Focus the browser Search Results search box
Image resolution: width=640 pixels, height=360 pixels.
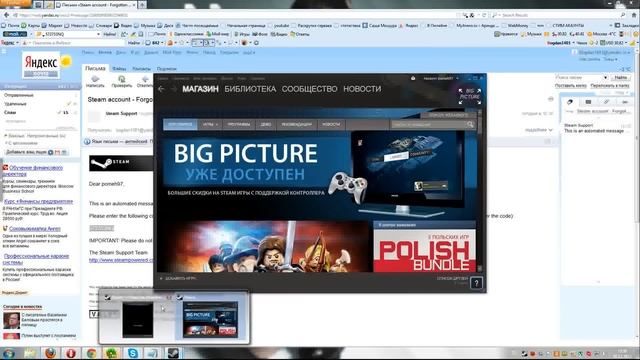(x=559, y=15)
